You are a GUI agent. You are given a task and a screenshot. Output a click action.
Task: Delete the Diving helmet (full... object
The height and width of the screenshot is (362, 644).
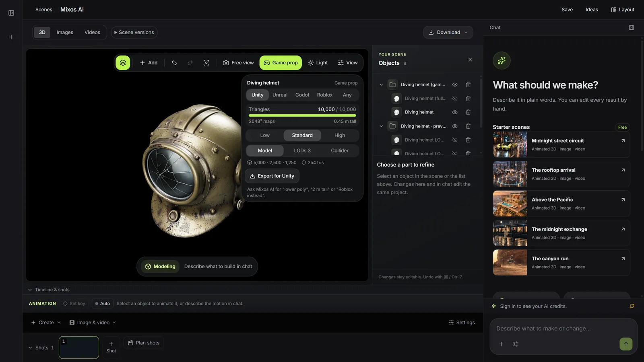tap(468, 99)
